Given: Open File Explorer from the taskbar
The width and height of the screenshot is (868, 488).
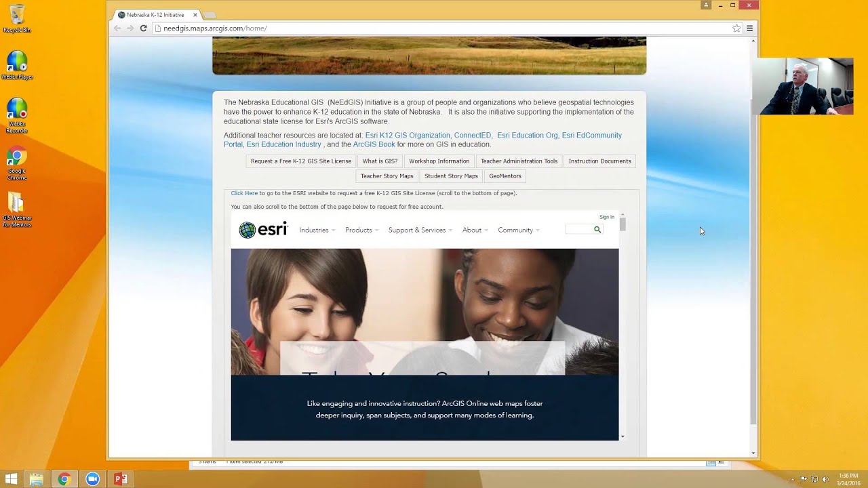Looking at the screenshot, I should pyautogui.click(x=37, y=479).
